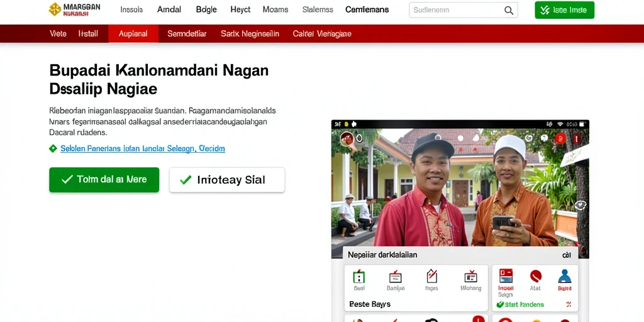Click the green Iatle Imste header button
Viewport: 644px width, 322px height.
564,10
